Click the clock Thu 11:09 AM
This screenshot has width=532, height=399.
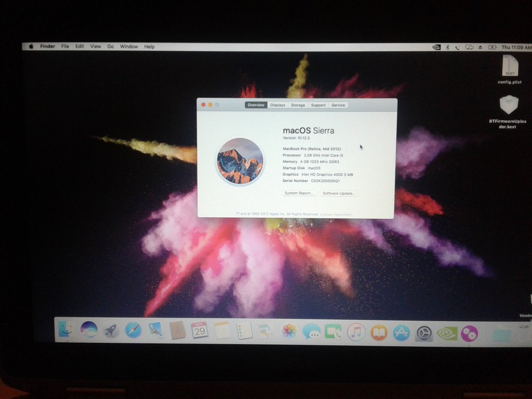(517, 47)
